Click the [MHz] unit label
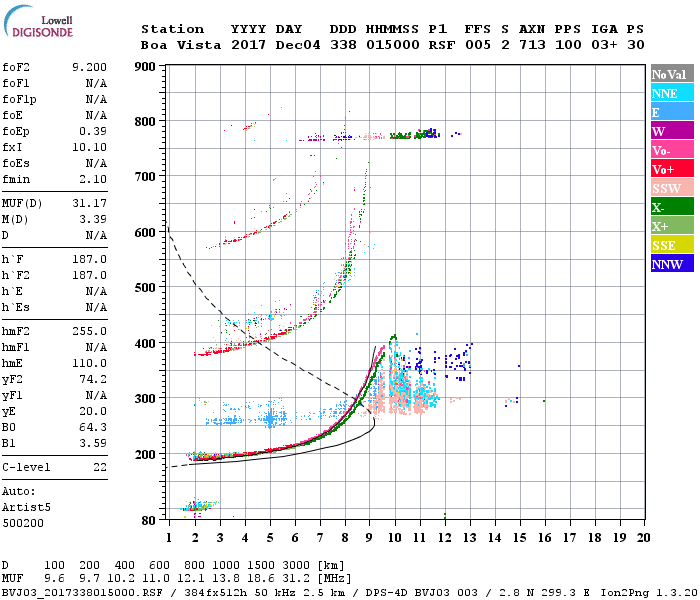Viewport: 700px width, 600px height. (334, 579)
